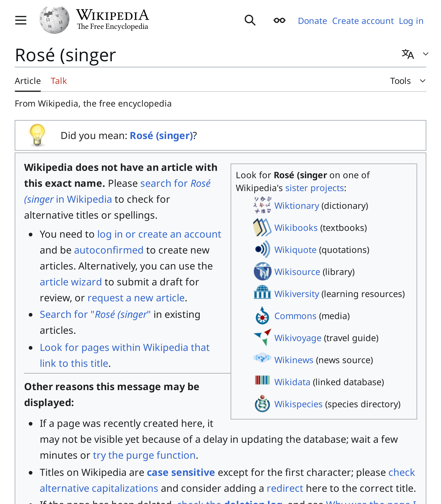
Task: Switch to the Talk tab
Action: click(59, 81)
